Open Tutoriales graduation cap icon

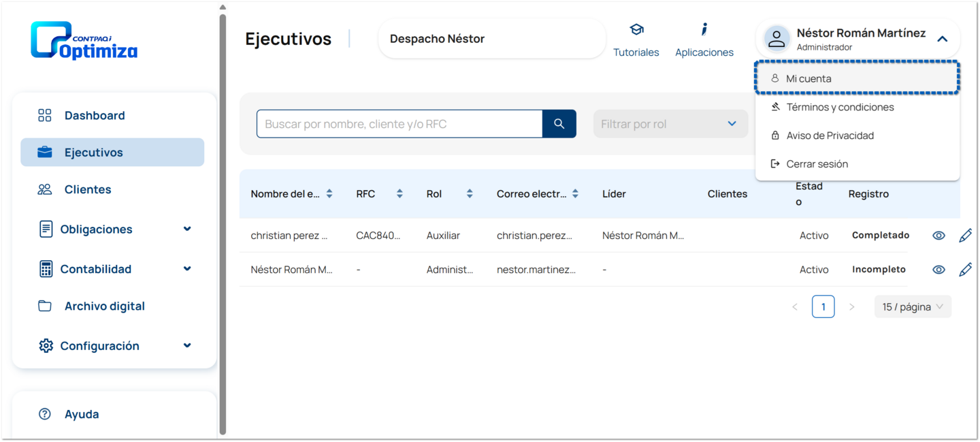click(636, 30)
